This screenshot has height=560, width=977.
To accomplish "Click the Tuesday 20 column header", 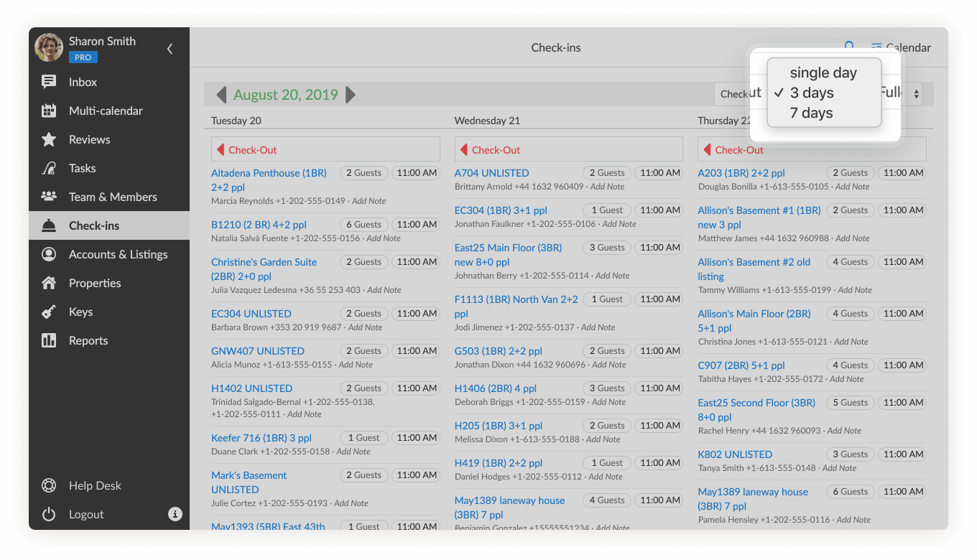I will click(x=236, y=121).
